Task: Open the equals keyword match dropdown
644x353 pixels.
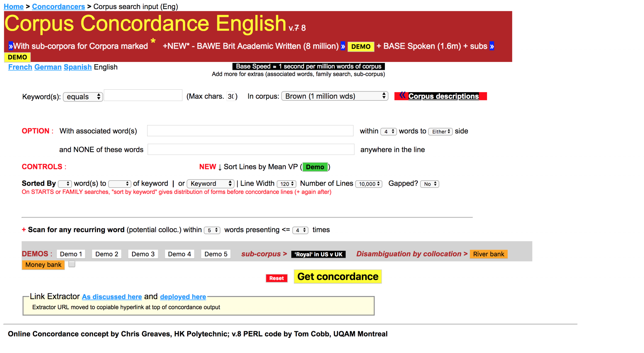Action: (x=83, y=97)
